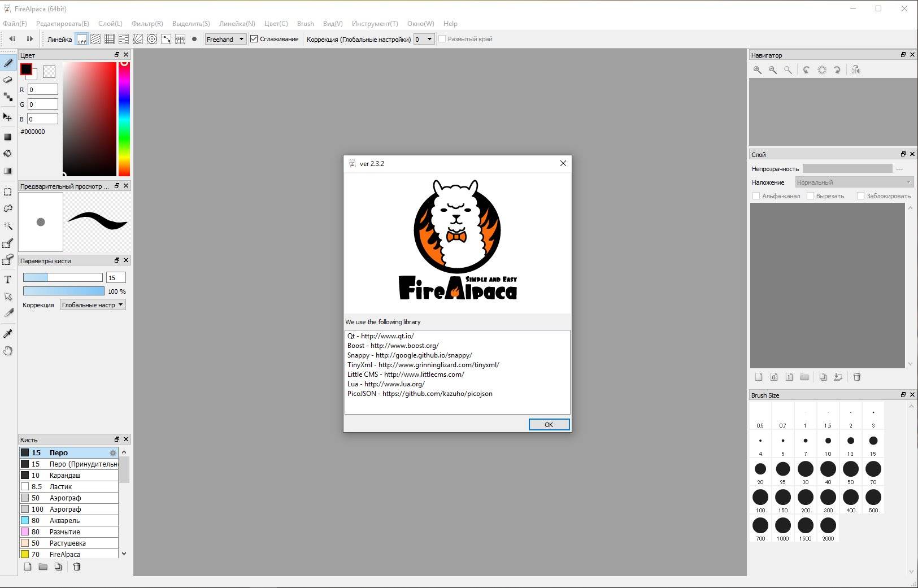
Task: Add new brush icon in Brush panel
Action: pyautogui.click(x=28, y=567)
